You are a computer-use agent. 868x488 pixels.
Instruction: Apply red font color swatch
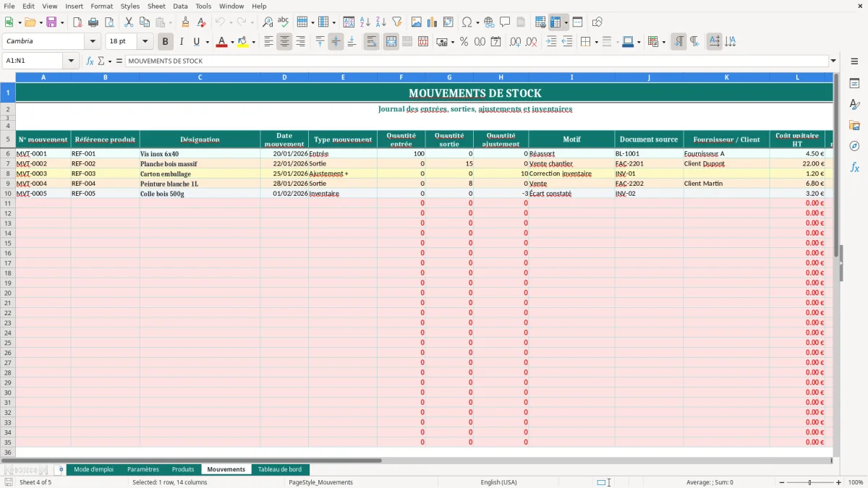[222, 42]
